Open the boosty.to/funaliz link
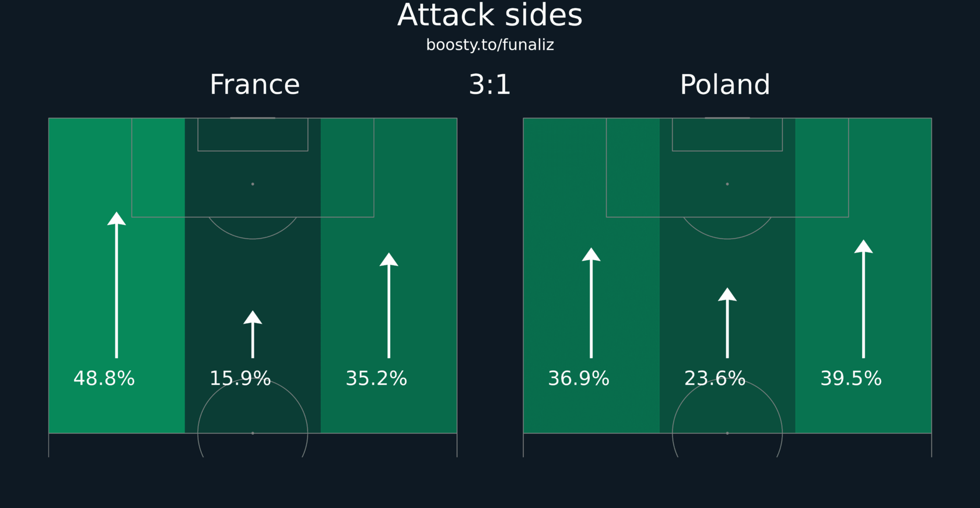The height and width of the screenshot is (508, 980). [x=490, y=45]
